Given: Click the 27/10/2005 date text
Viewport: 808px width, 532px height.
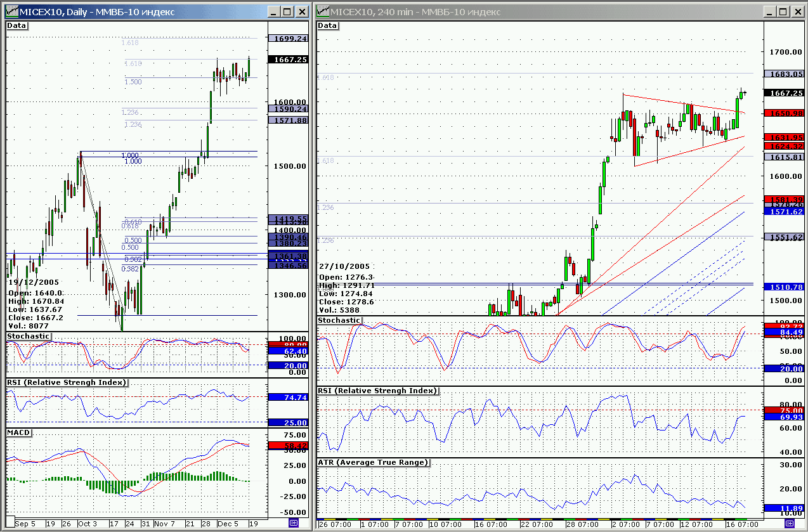Looking at the screenshot, I should [345, 267].
